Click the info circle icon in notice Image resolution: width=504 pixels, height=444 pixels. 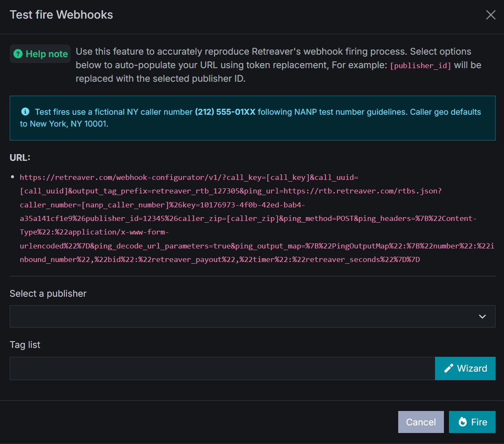click(x=25, y=112)
